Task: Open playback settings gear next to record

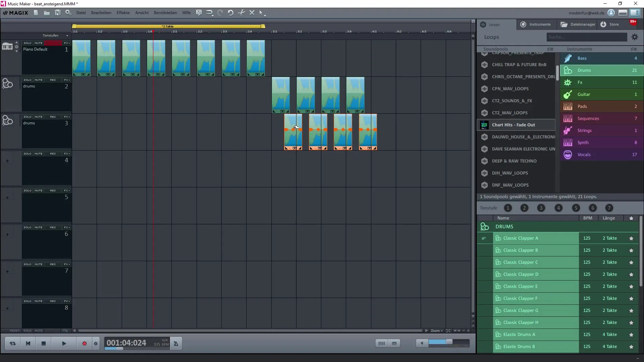Action: click(x=96, y=344)
